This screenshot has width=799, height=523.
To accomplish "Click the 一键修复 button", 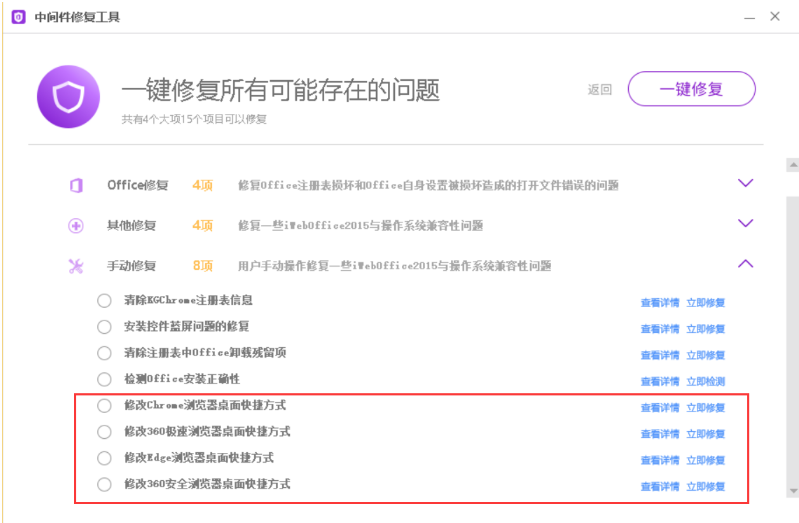I will pyautogui.click(x=691, y=89).
